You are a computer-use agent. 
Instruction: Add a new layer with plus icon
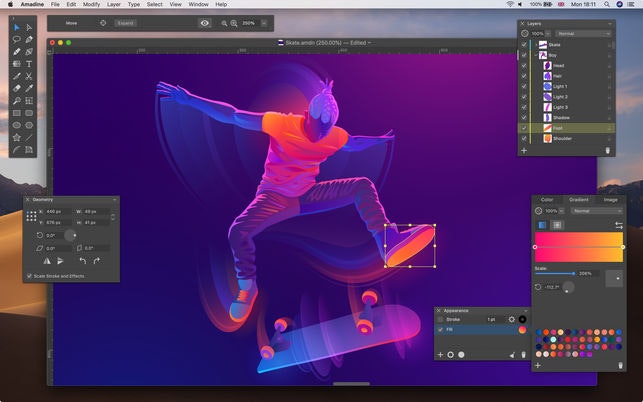tap(523, 150)
